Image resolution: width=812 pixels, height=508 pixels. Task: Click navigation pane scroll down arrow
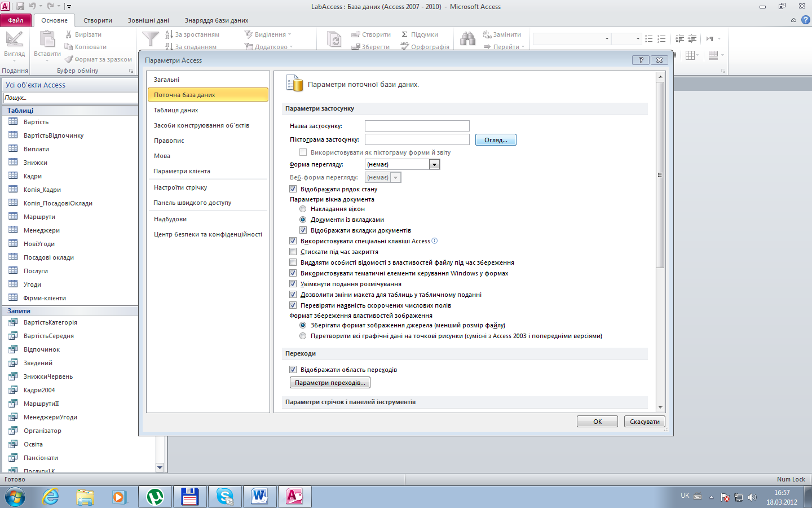(160, 467)
